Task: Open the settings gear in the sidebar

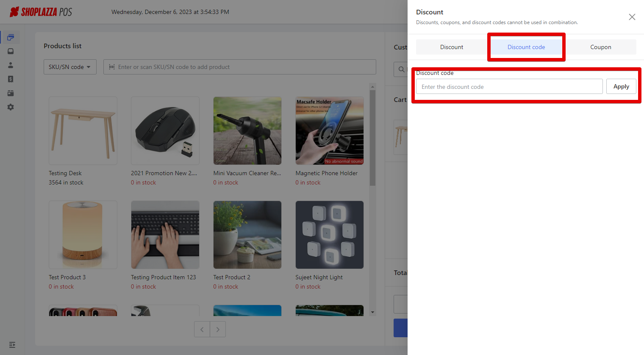Action: [11, 107]
